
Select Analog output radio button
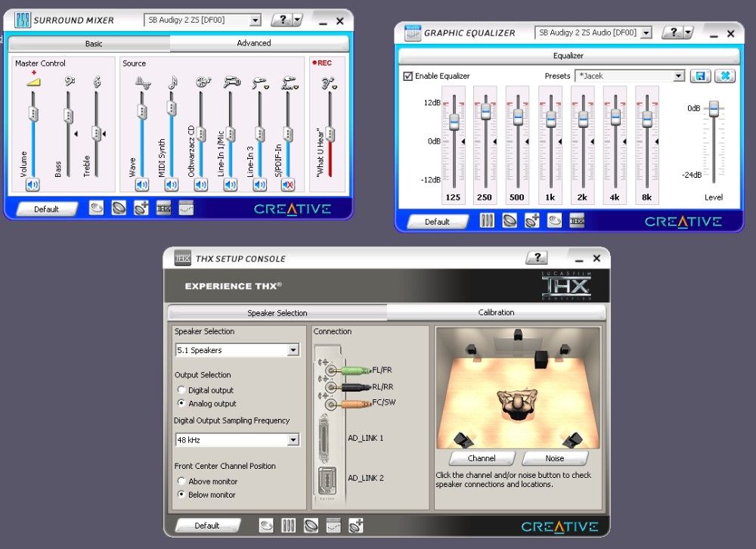[181, 403]
